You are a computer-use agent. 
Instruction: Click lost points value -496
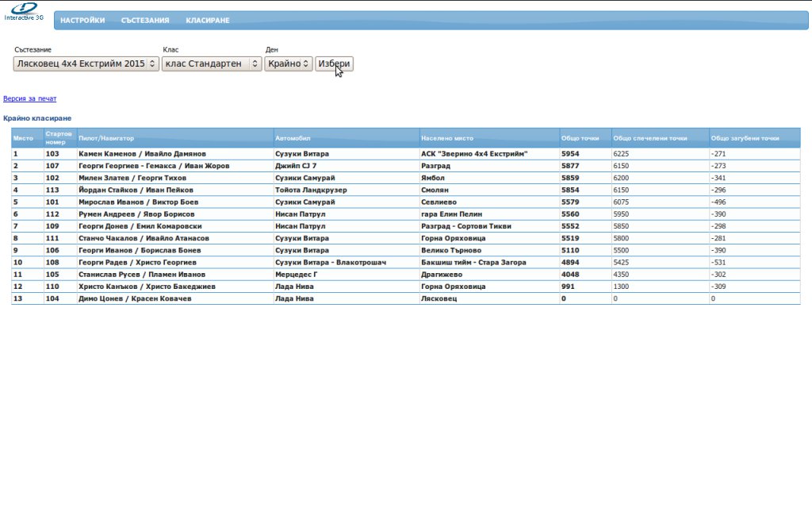[718, 202]
